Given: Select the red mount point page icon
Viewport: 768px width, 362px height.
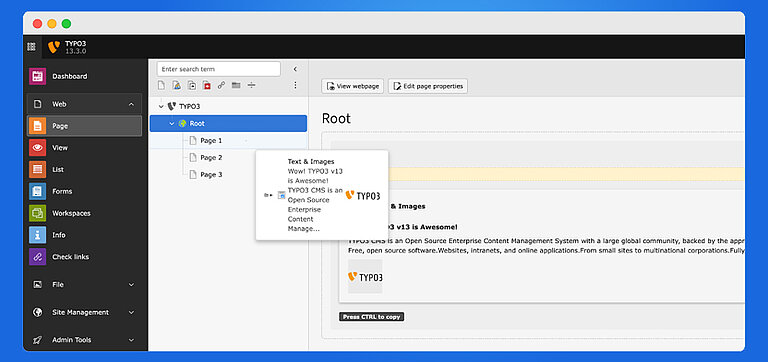Looking at the screenshot, I should pyautogui.click(x=207, y=85).
